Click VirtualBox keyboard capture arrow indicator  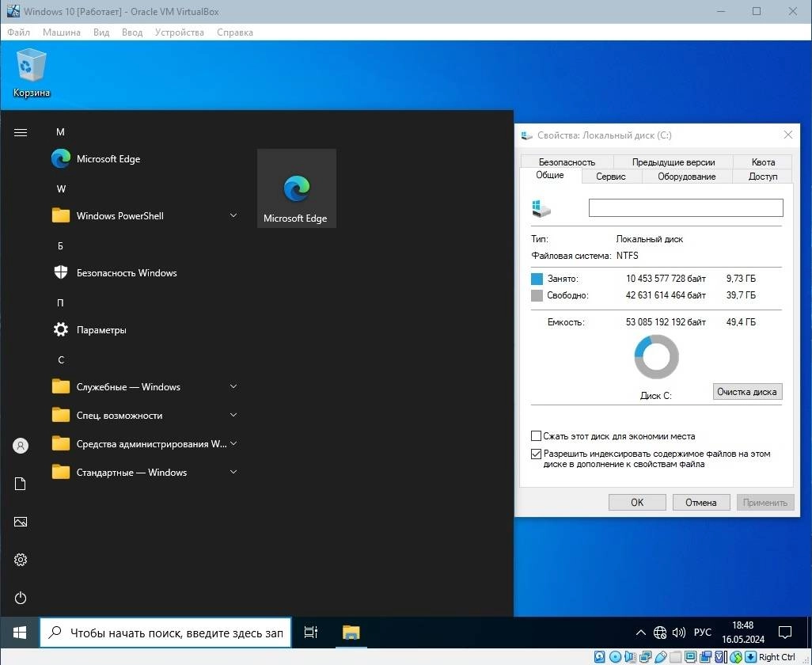click(750, 657)
